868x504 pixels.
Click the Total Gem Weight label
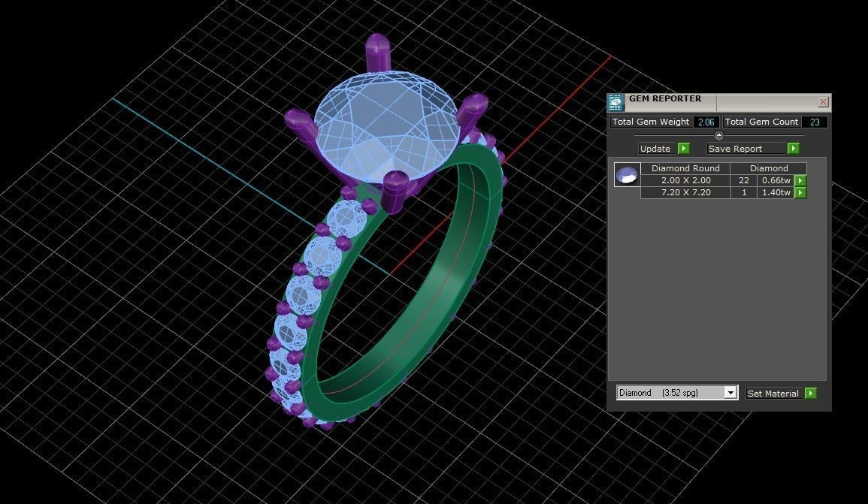(651, 122)
